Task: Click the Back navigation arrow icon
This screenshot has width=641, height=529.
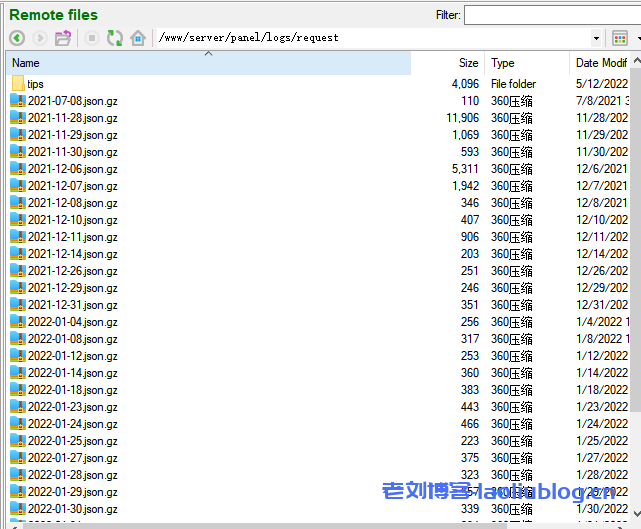Action: [x=17, y=38]
